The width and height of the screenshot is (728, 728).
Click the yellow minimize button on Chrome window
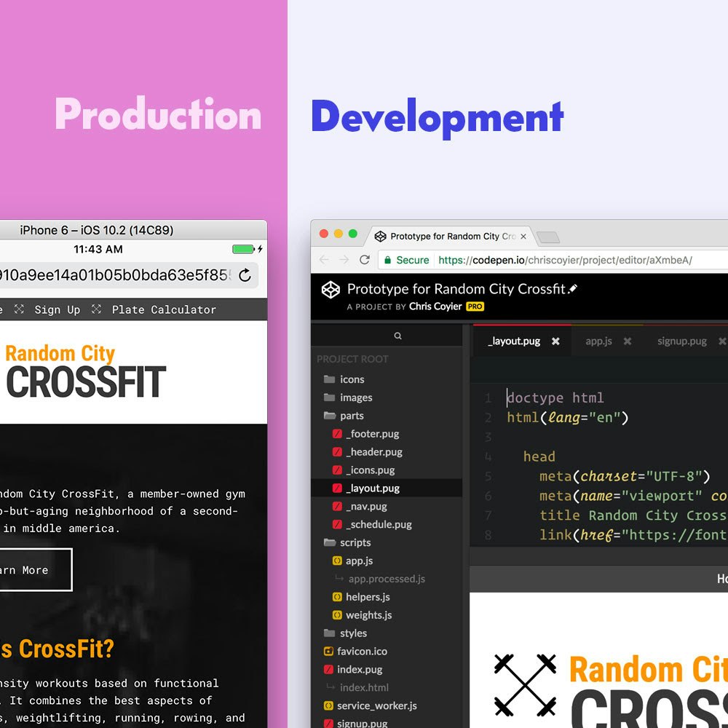click(x=339, y=234)
